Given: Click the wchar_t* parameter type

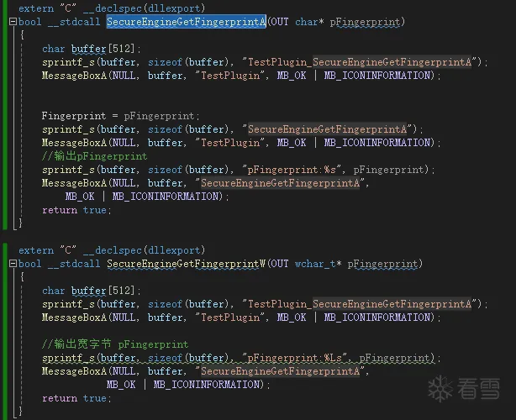Looking at the screenshot, I should [319, 264].
